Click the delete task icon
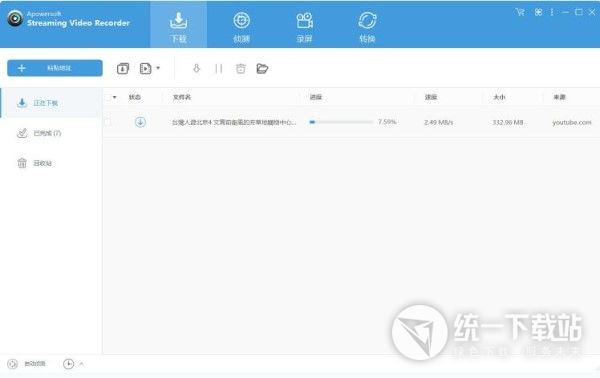Screen dimensions: 600x378 (241, 68)
